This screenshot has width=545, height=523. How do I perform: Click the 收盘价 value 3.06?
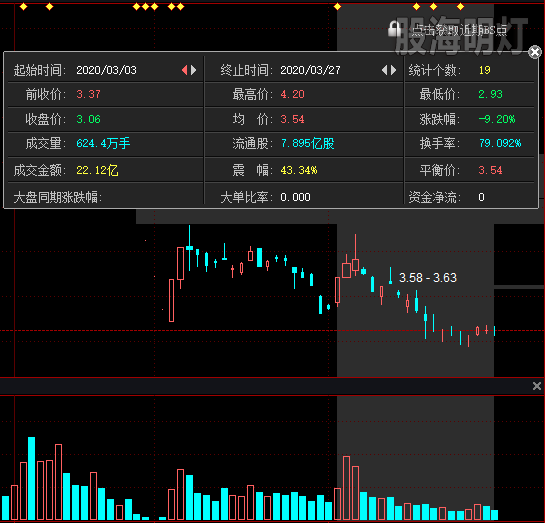coord(88,119)
